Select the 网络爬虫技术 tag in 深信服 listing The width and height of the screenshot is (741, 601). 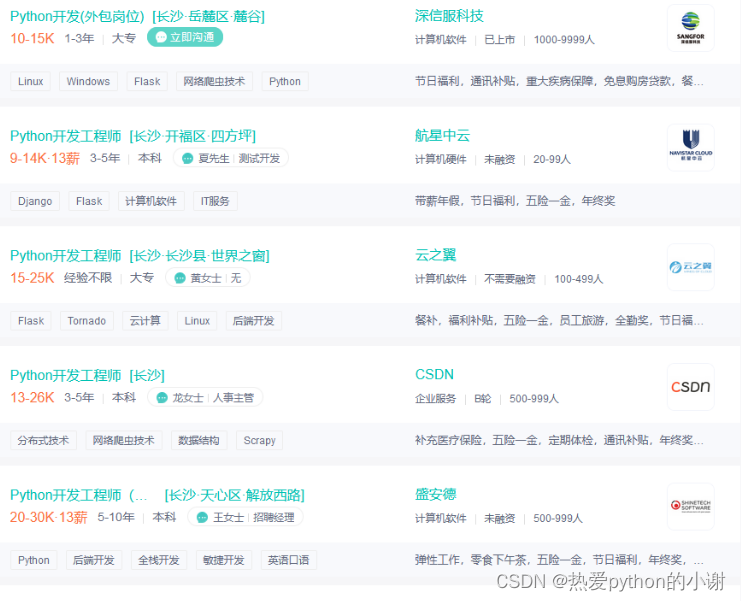click(214, 81)
